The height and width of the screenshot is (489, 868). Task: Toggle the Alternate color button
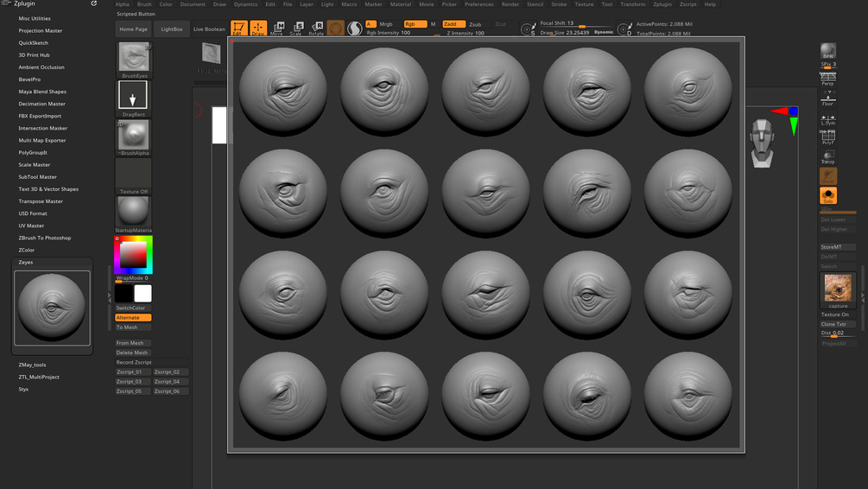click(x=133, y=317)
